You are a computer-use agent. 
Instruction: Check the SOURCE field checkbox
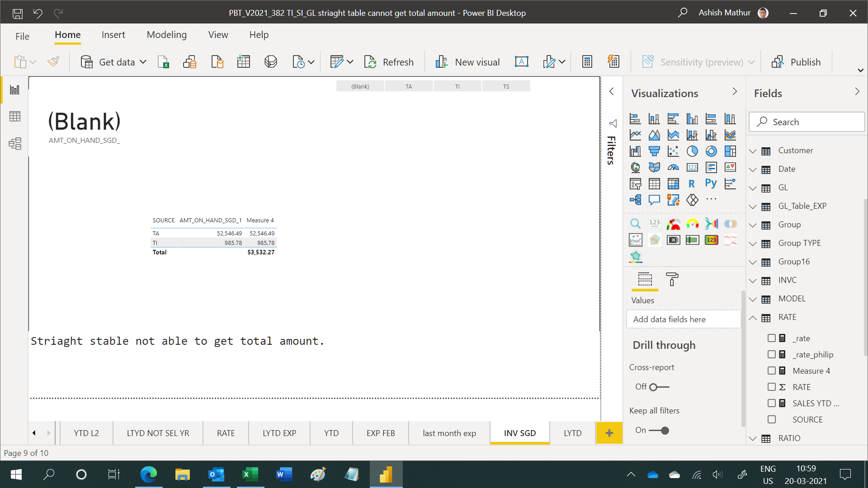tap(772, 419)
